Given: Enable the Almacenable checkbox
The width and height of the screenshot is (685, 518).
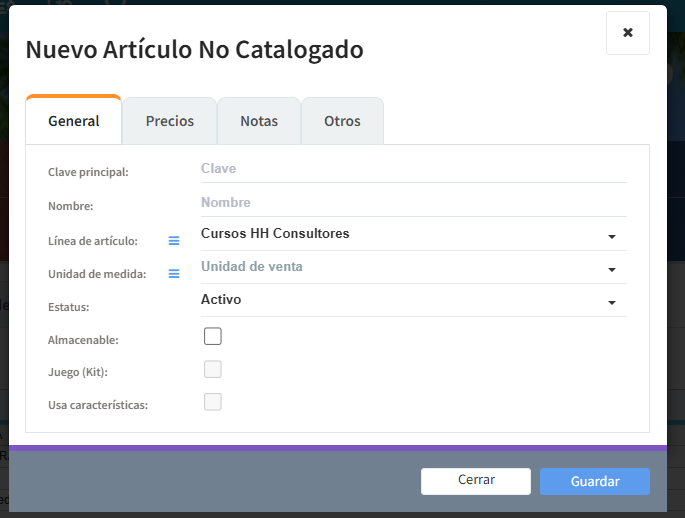Looking at the screenshot, I should pyautogui.click(x=212, y=336).
